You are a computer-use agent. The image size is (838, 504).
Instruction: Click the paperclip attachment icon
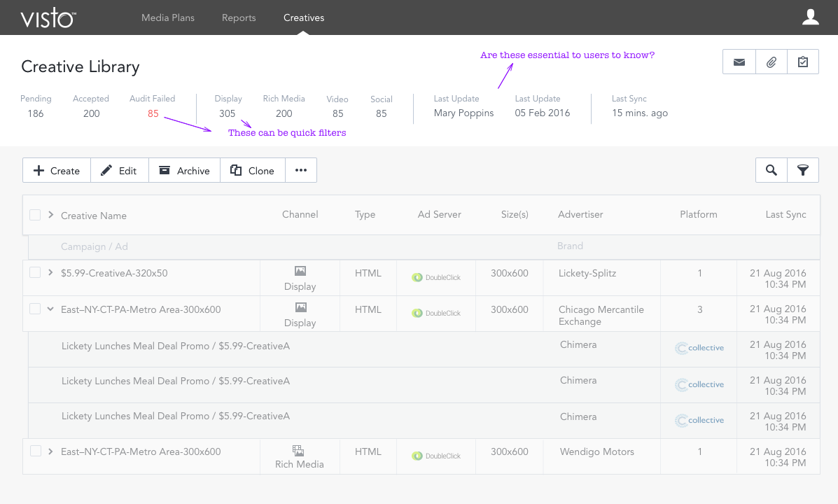(771, 62)
